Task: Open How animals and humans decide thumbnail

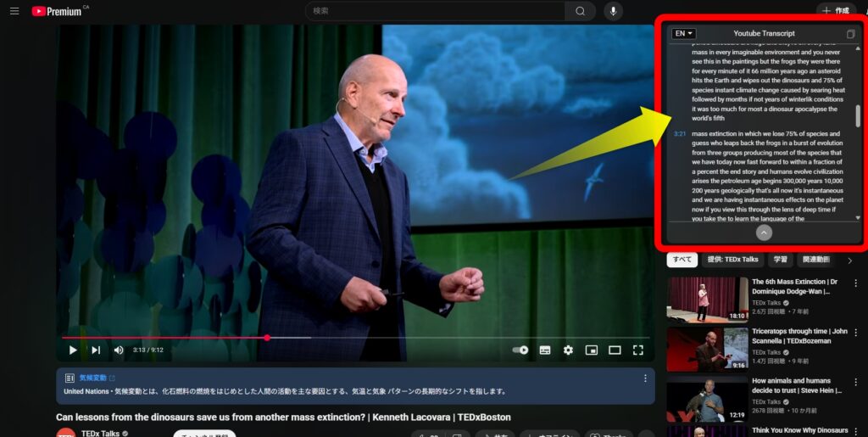Action: (x=708, y=399)
